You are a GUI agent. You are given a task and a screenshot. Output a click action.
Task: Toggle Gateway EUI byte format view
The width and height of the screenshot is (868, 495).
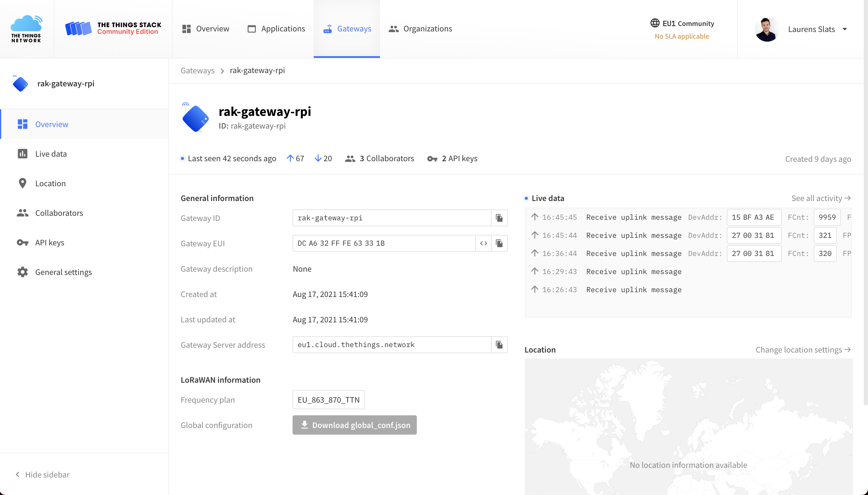click(483, 243)
